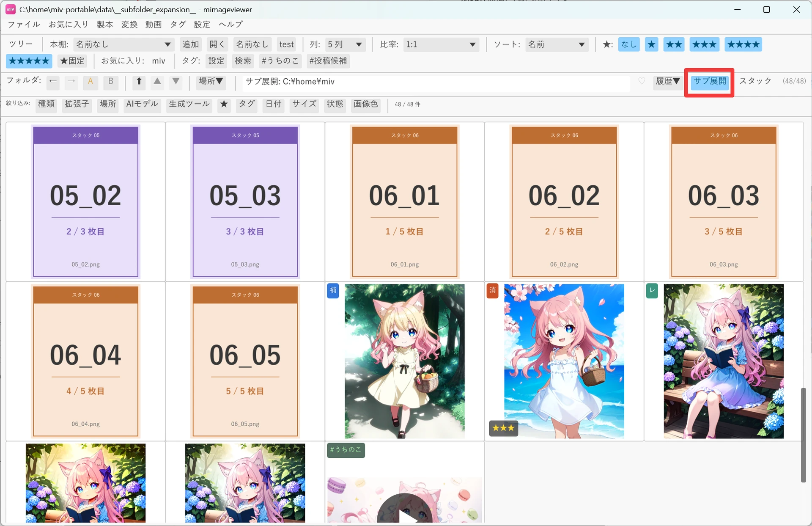Click the heart favorite icon
Image resolution: width=812 pixels, height=526 pixels.
coord(642,81)
